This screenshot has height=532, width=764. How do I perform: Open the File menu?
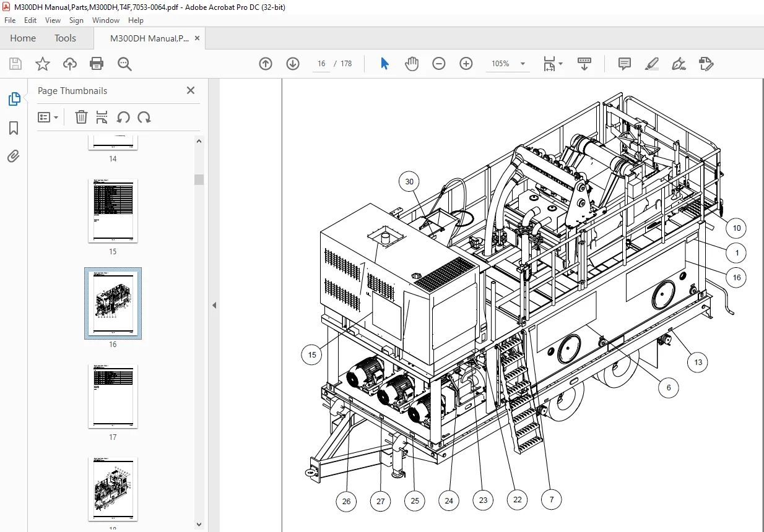(10, 20)
